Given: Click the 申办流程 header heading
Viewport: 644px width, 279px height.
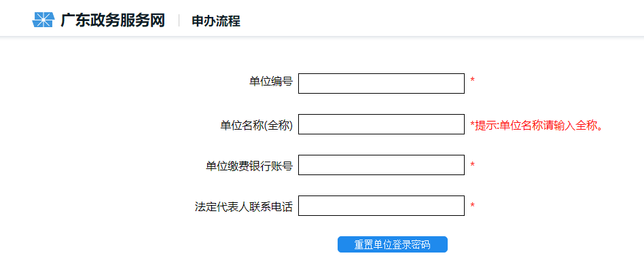Looking at the screenshot, I should tap(216, 21).
